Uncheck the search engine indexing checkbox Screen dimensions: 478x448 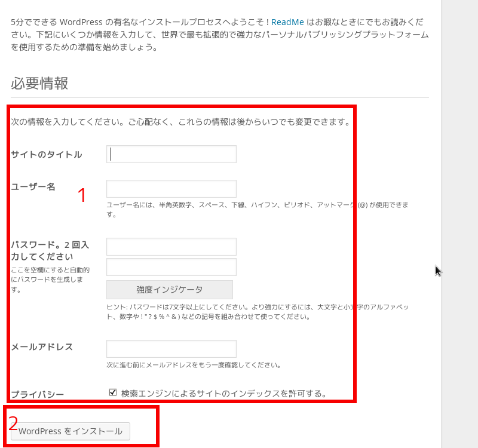[x=113, y=392]
